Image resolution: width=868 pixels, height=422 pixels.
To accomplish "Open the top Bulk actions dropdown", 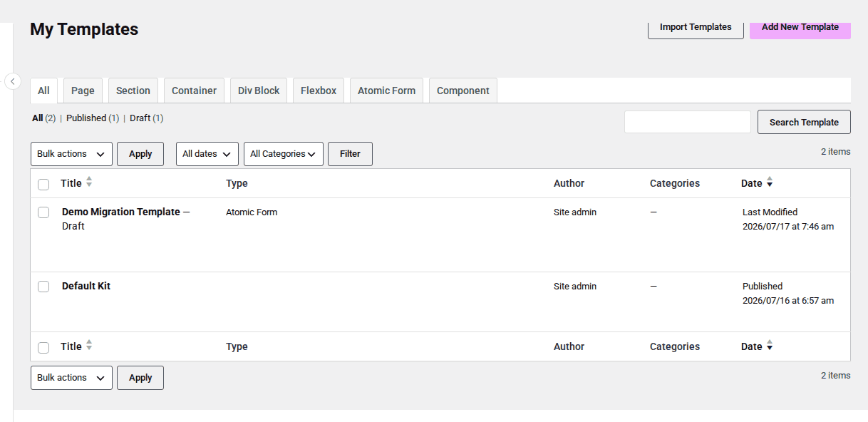I will [x=71, y=154].
